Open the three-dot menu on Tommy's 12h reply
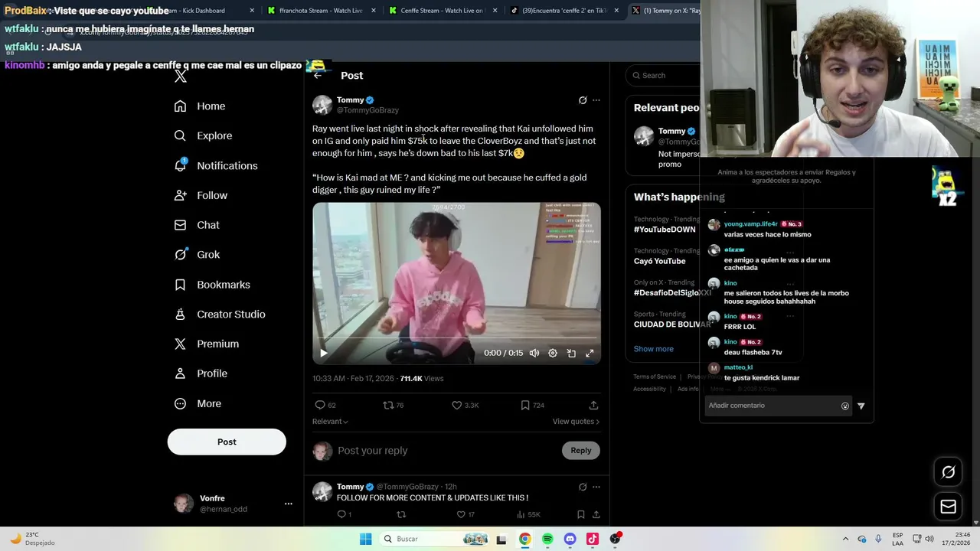Image resolution: width=980 pixels, height=551 pixels. coord(596,487)
